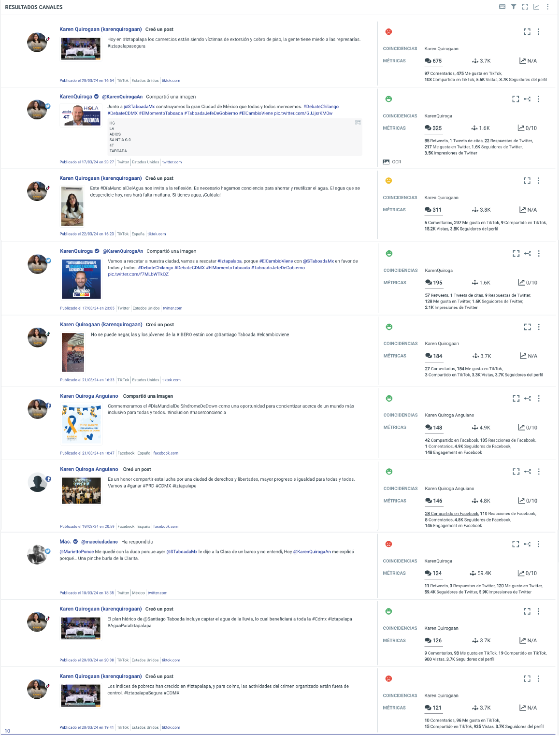Open tiktok.com source link of first post
Screen dimensions: 560x736
pos(171,81)
